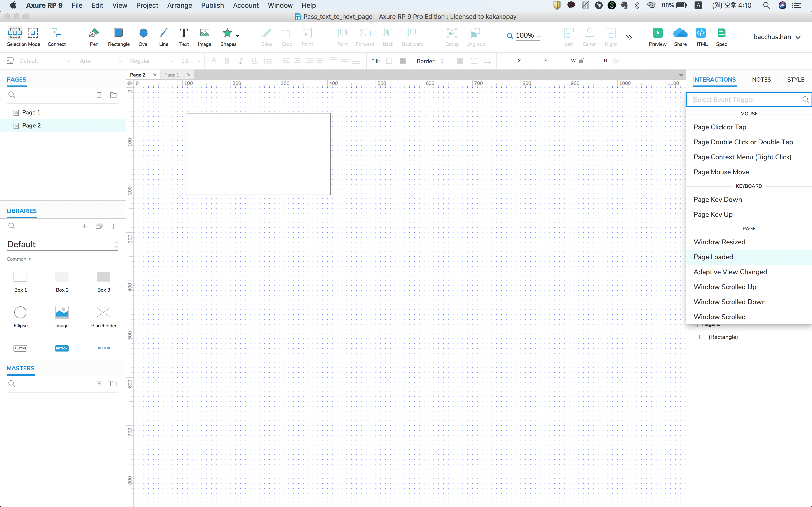Screen dimensions: 812x507
Task: Click the green Preview play icon
Action: 657,33
